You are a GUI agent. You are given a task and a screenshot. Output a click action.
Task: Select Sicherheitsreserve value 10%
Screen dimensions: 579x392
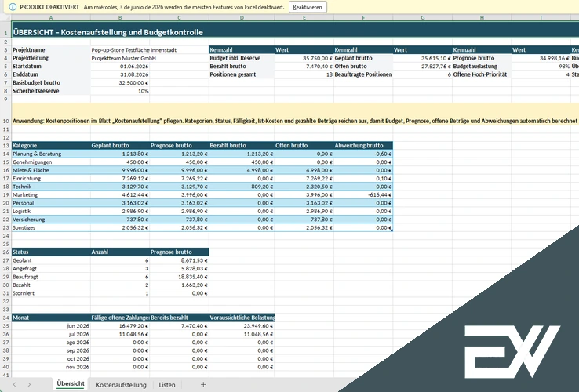point(120,91)
